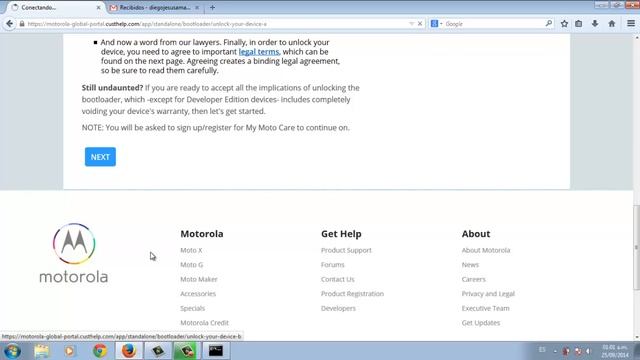Image resolution: width=640 pixels, height=360 pixels.
Task: Click the scrollbar up arrow
Action: 636,38
